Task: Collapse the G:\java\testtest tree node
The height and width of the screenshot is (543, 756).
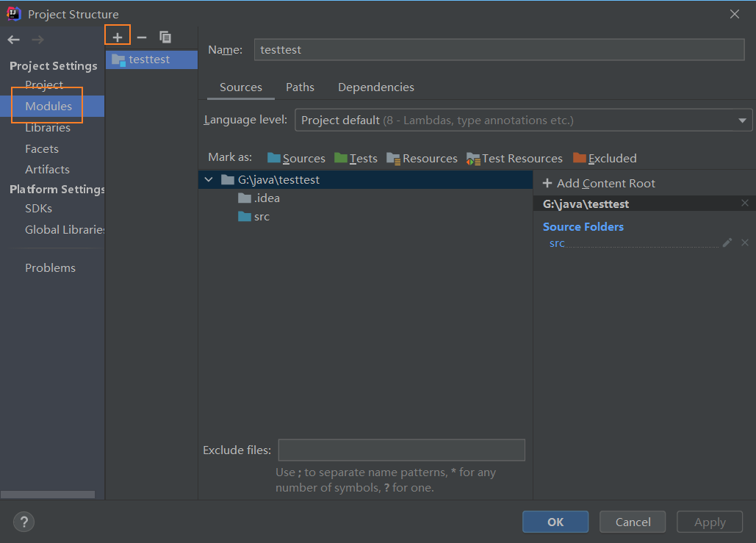Action: click(209, 179)
